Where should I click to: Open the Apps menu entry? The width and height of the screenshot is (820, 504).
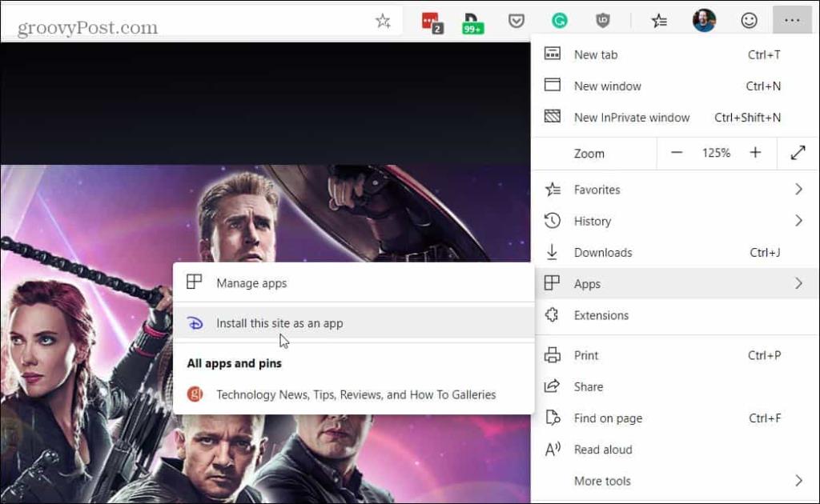[675, 283]
